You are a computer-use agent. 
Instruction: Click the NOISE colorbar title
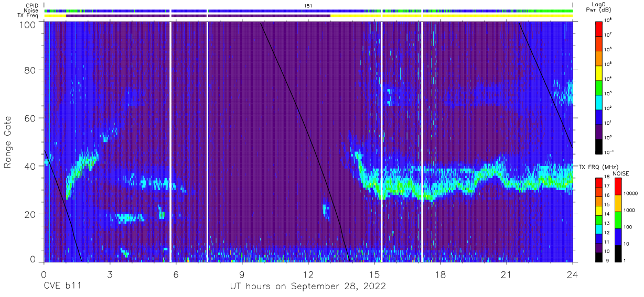point(620,173)
